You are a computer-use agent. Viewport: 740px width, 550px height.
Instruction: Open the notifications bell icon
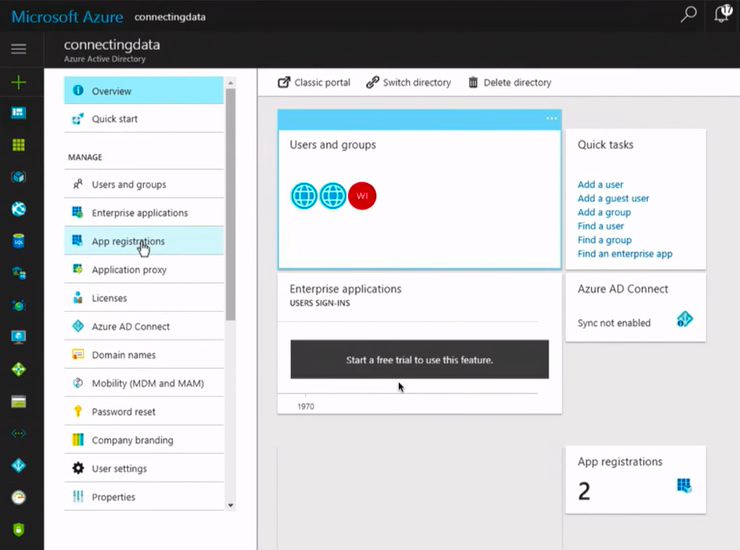(x=723, y=14)
